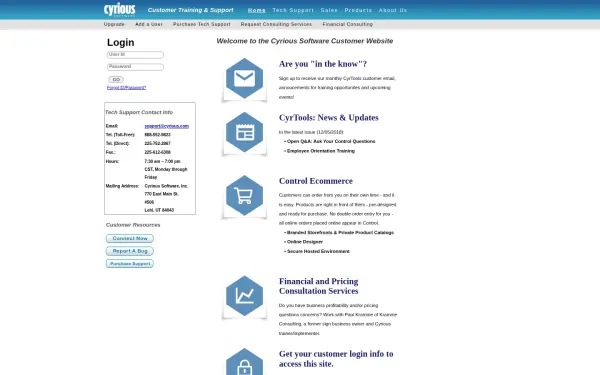Click the Tech Support Contact Info heading
The image size is (600, 375).
[139, 112]
